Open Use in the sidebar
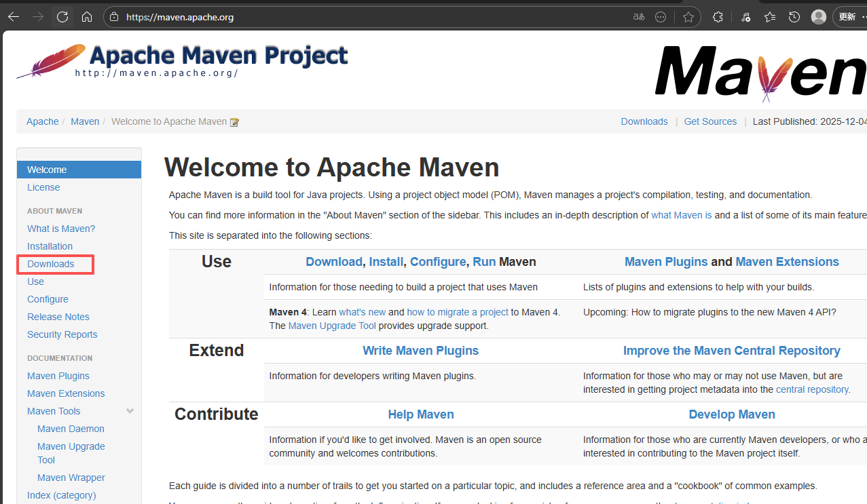This screenshot has height=504, width=867. (35, 282)
